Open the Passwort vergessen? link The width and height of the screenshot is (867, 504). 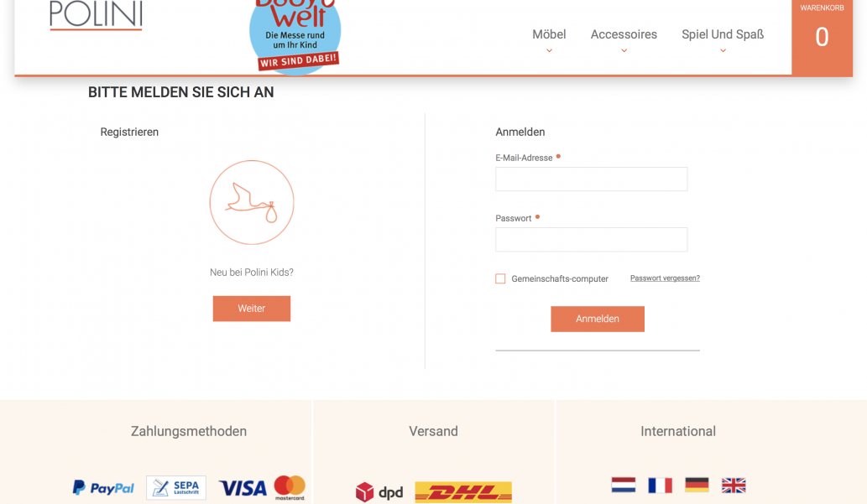point(665,278)
